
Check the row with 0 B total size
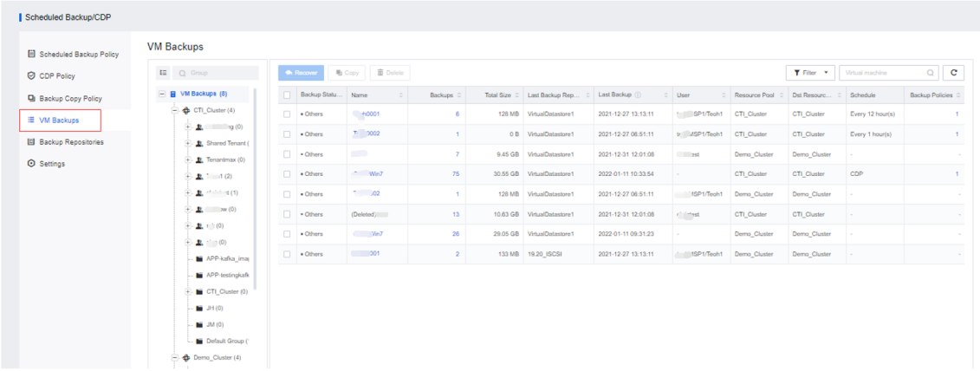287,133
